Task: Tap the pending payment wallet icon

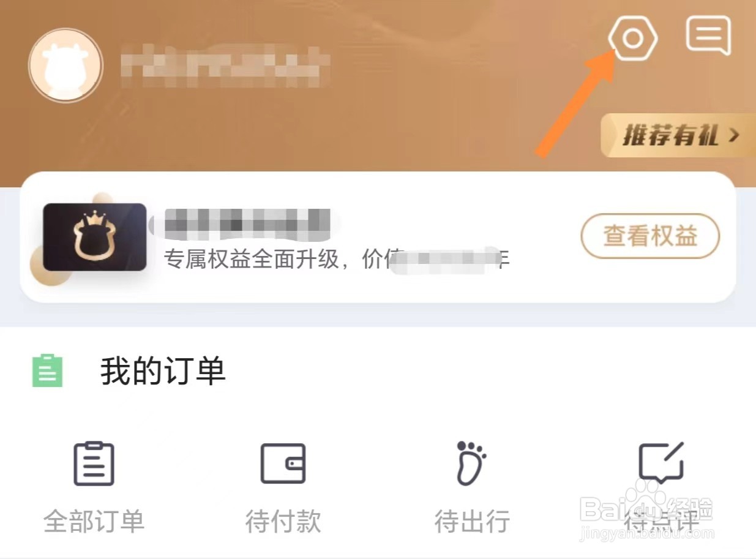Action: (x=283, y=463)
